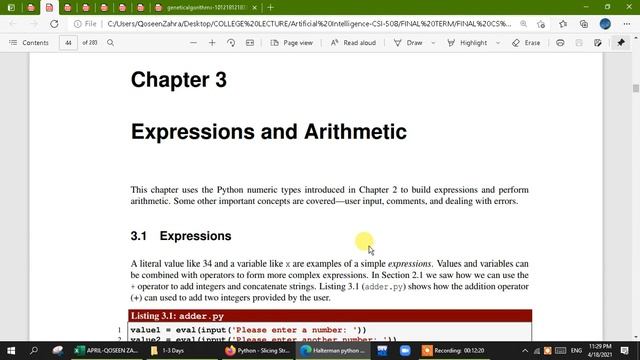Switch to Firefox Python Slicing window

(257, 351)
